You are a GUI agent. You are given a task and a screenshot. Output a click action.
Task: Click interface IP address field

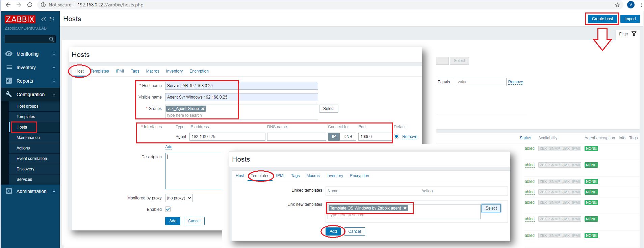tap(227, 137)
